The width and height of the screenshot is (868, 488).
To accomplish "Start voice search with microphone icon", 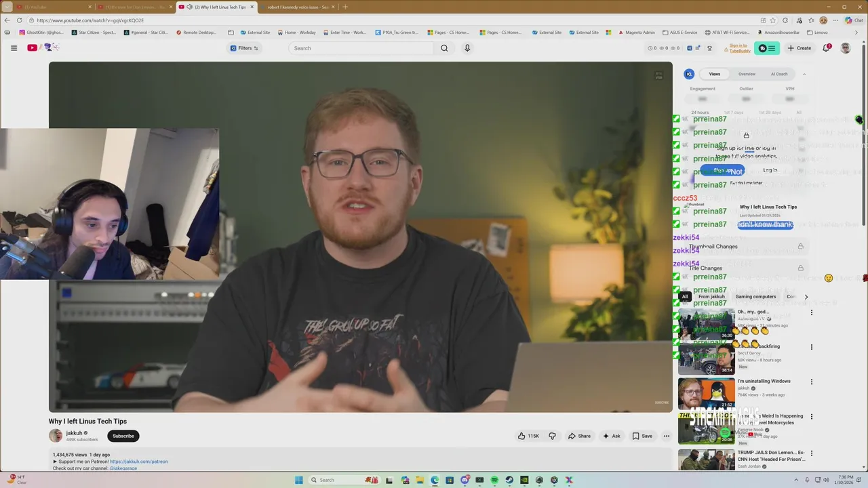I will [x=467, y=48].
